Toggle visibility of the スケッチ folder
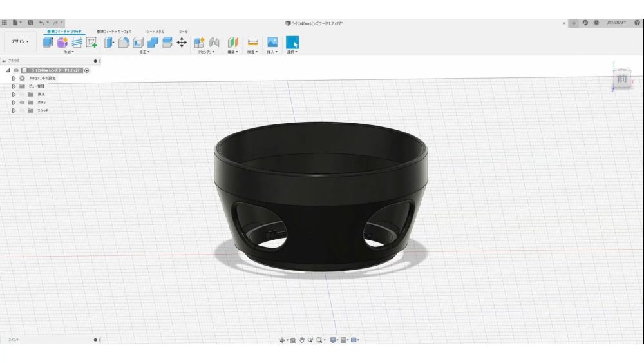644x363 pixels. click(x=22, y=110)
